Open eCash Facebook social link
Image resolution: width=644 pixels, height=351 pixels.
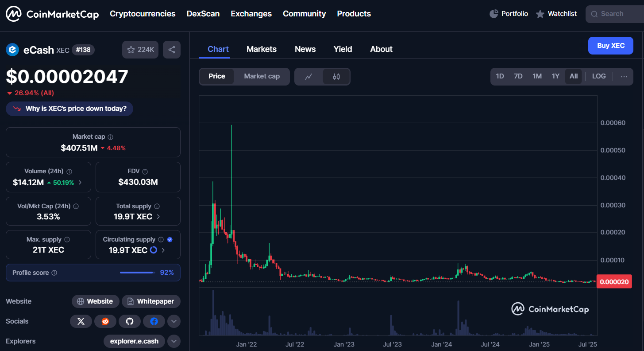(154, 321)
